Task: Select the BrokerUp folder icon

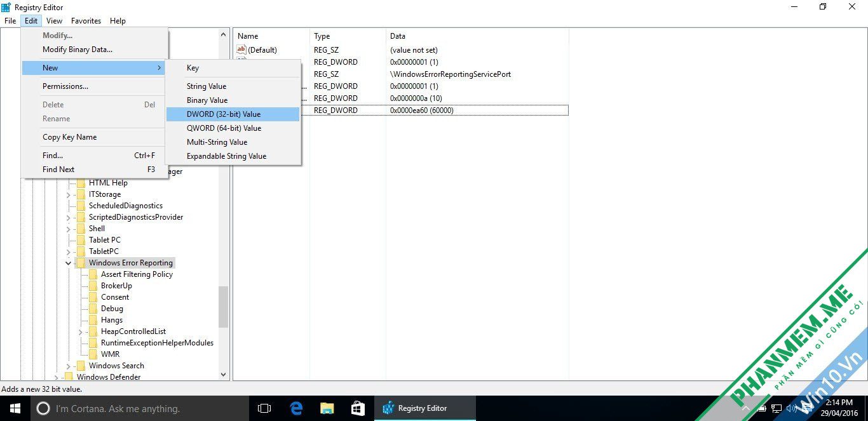Action: click(93, 286)
